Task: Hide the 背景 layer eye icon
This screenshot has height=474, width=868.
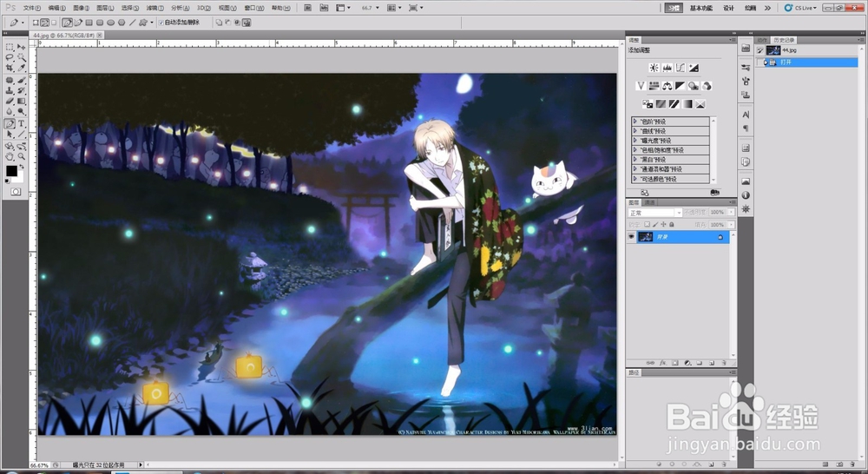Action: pyautogui.click(x=631, y=237)
